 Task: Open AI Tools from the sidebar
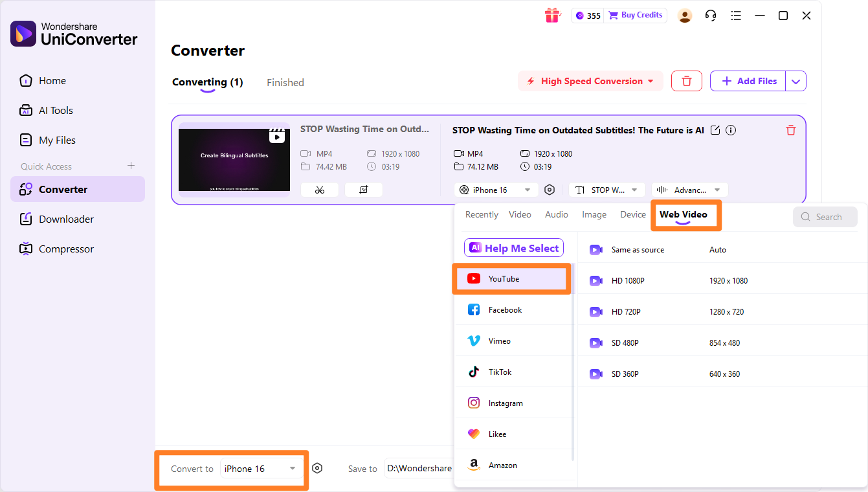(x=54, y=110)
